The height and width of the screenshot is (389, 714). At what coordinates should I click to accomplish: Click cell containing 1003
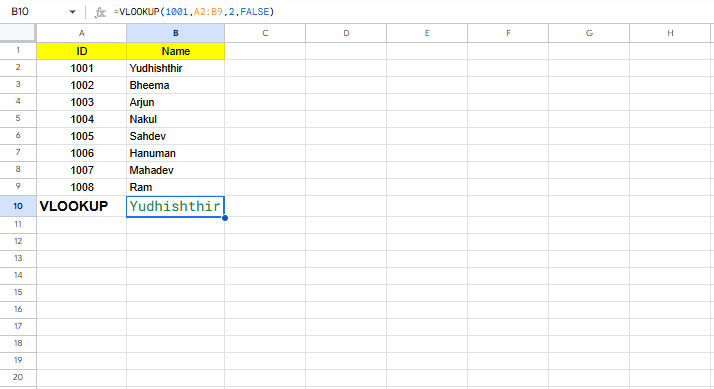click(x=82, y=102)
